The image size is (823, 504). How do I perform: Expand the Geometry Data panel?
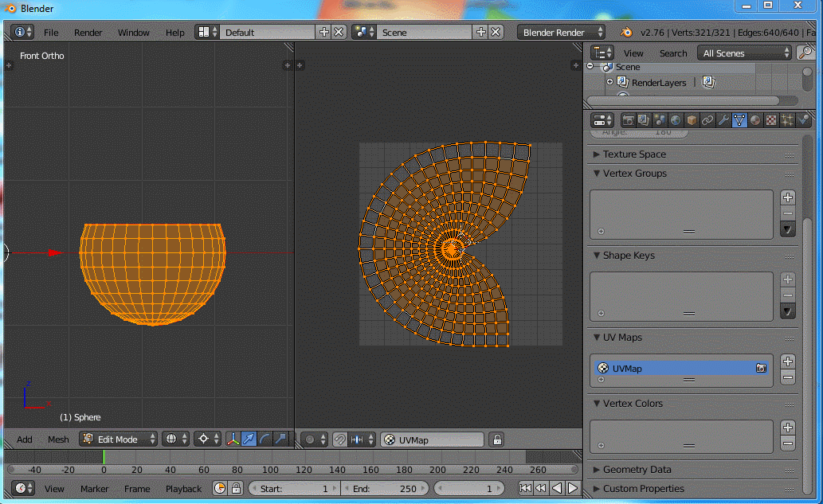[637, 470]
